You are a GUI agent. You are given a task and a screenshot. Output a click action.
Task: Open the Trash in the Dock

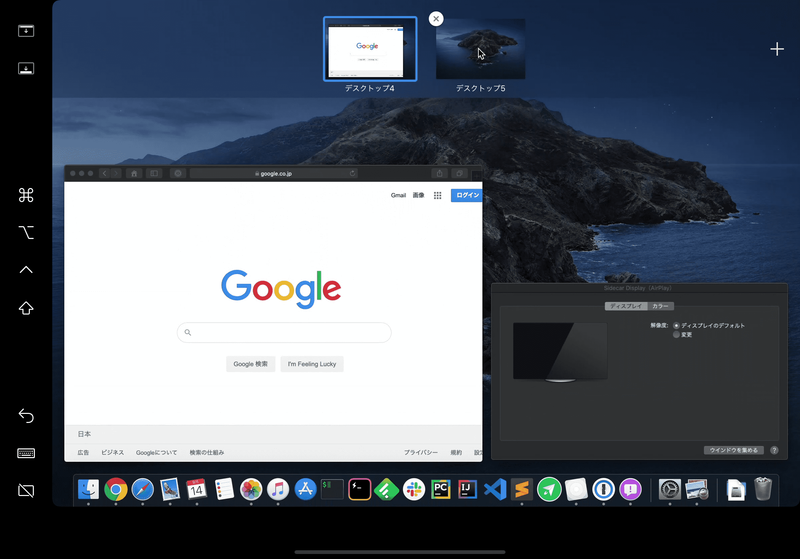coord(763,489)
